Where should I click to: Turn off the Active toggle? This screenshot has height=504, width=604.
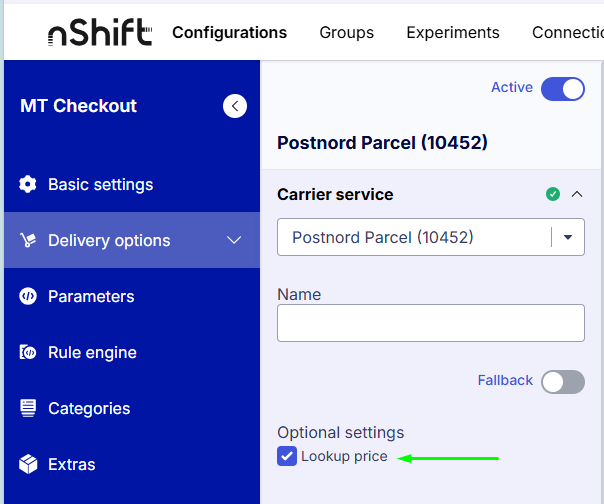point(562,89)
